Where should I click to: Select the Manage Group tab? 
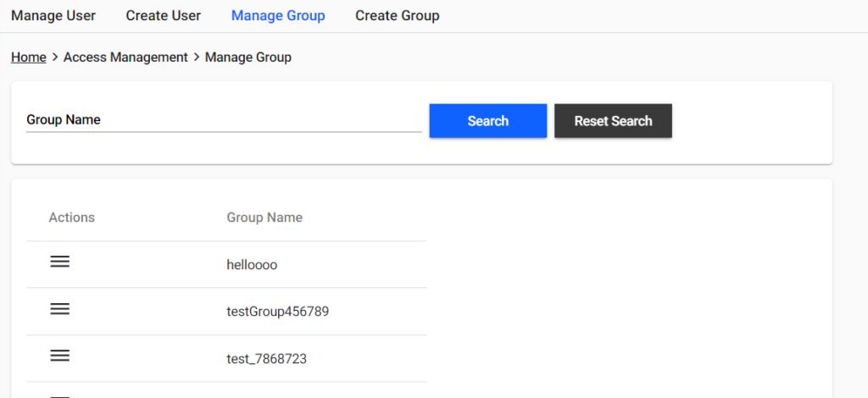tap(278, 15)
